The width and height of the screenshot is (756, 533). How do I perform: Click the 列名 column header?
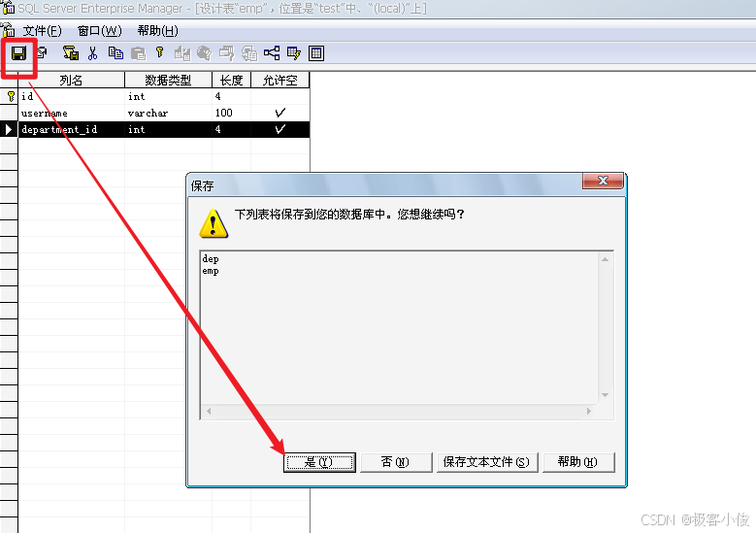(x=72, y=80)
